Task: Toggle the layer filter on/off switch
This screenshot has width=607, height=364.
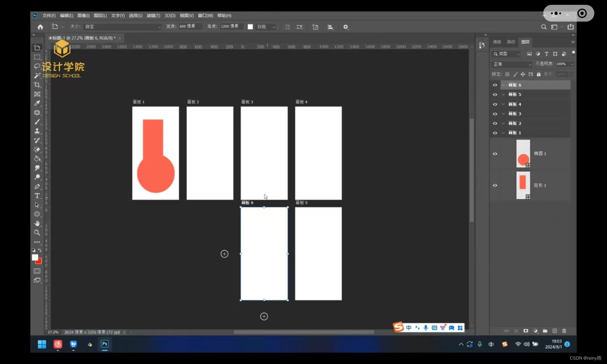Action: (x=573, y=53)
